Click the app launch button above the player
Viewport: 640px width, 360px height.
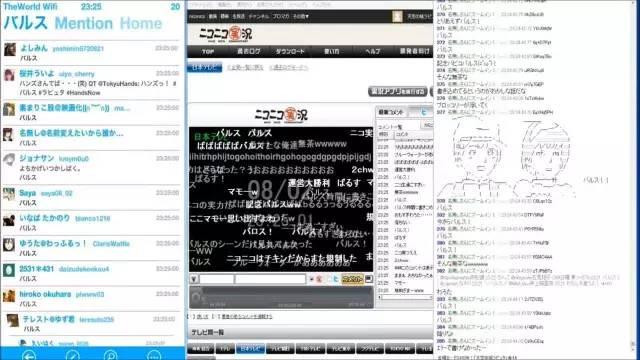(x=398, y=91)
